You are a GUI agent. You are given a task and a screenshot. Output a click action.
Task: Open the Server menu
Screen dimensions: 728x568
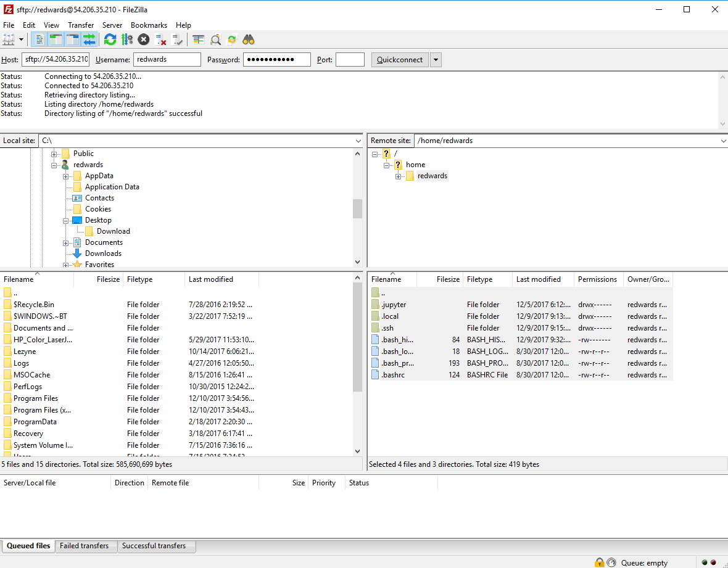[112, 25]
